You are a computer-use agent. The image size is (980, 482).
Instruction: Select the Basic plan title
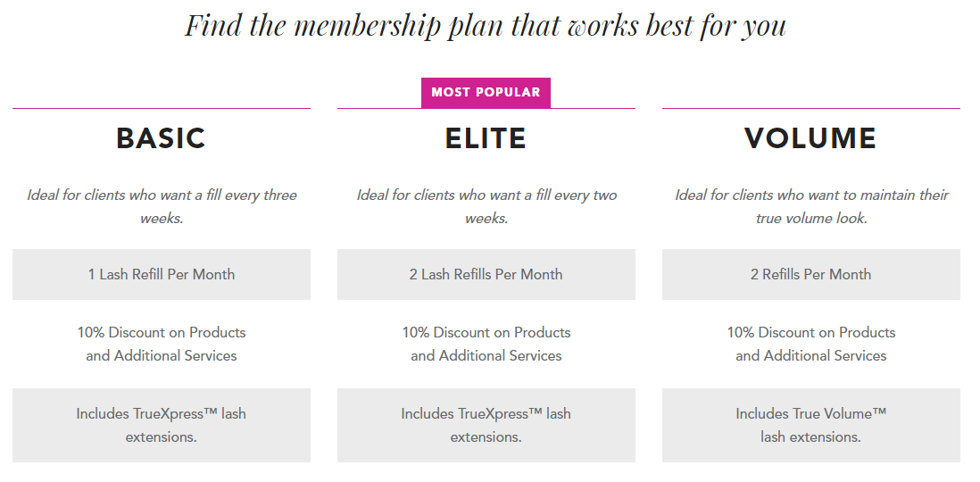[x=162, y=138]
